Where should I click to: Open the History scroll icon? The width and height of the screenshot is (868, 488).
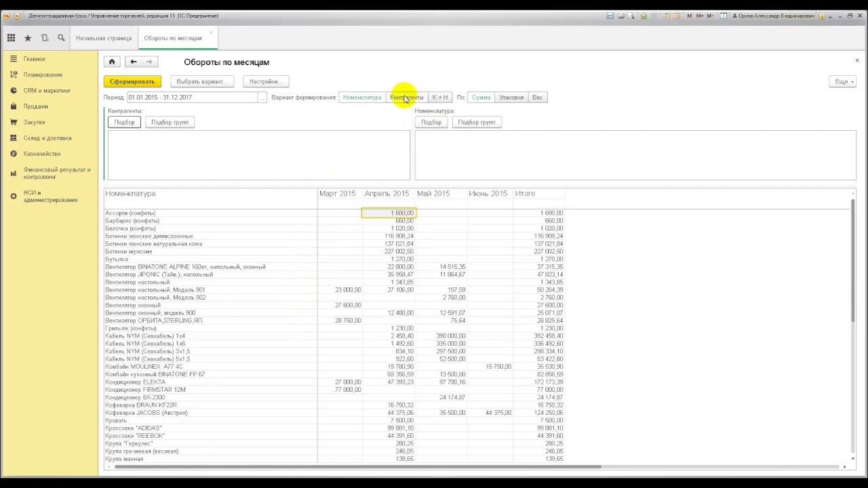(45, 38)
